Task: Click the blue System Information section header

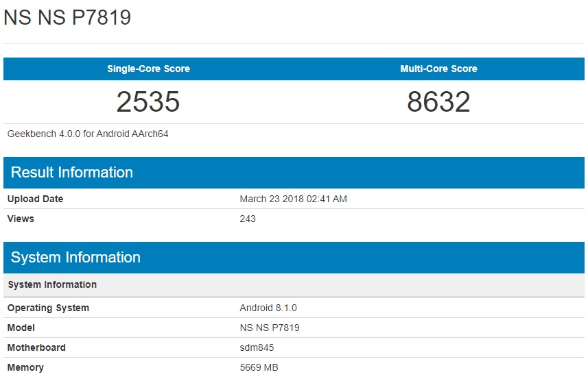Action: (75, 258)
